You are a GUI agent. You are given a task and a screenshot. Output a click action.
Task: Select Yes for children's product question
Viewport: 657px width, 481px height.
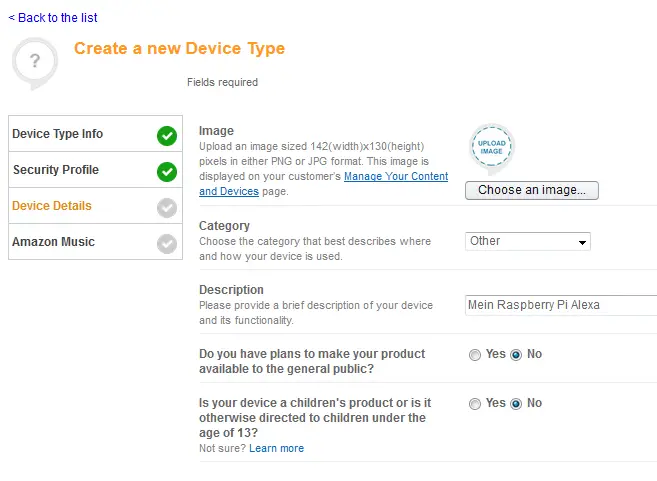(475, 404)
